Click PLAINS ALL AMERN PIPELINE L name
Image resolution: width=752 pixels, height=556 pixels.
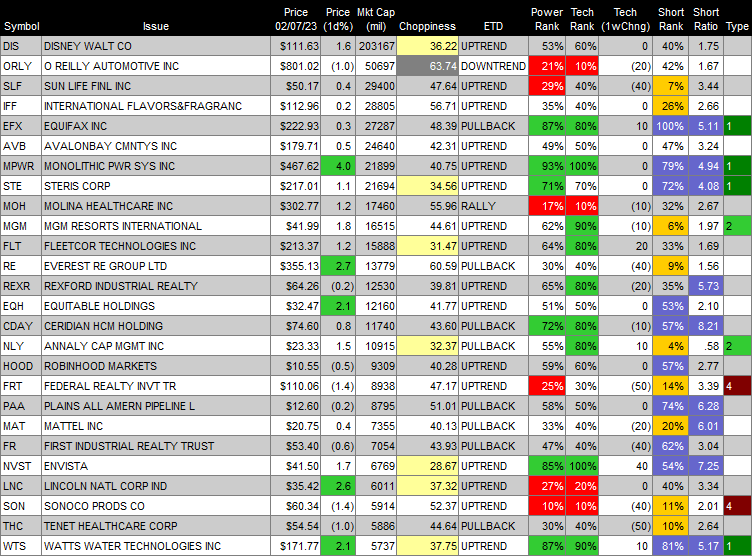[119, 406]
